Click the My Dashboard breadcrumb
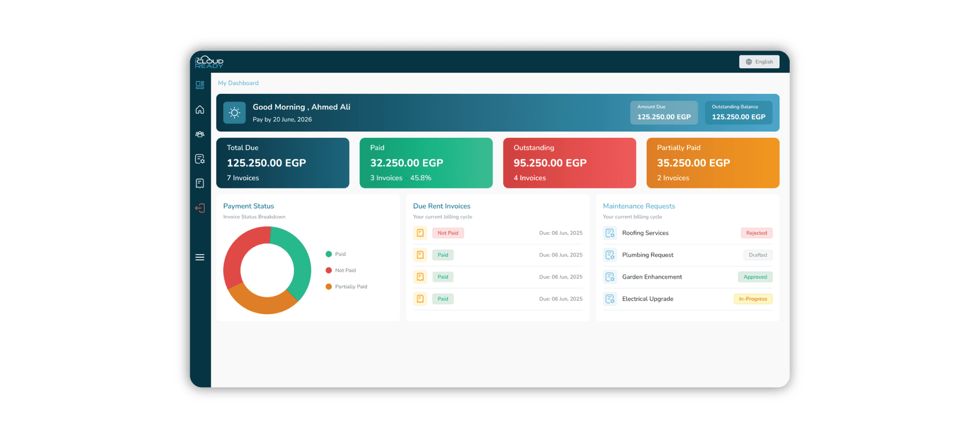980x431 pixels. click(238, 83)
